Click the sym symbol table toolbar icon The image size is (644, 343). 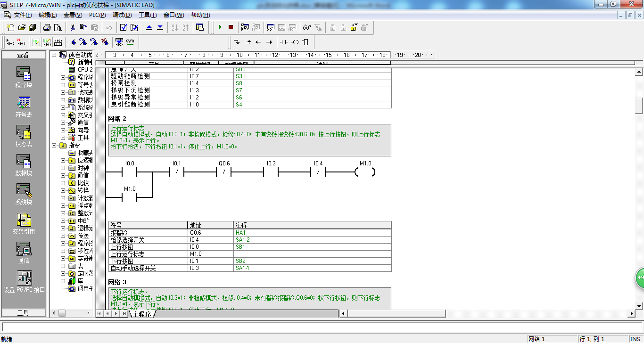[x=130, y=42]
